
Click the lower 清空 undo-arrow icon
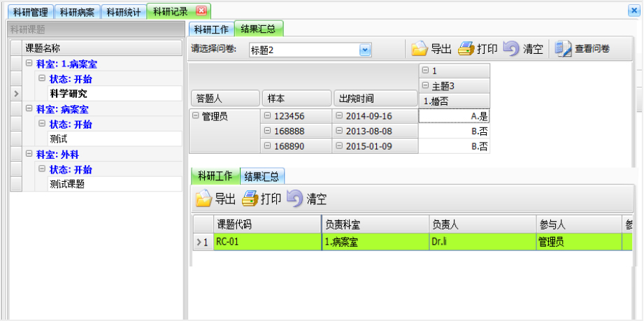point(295,199)
